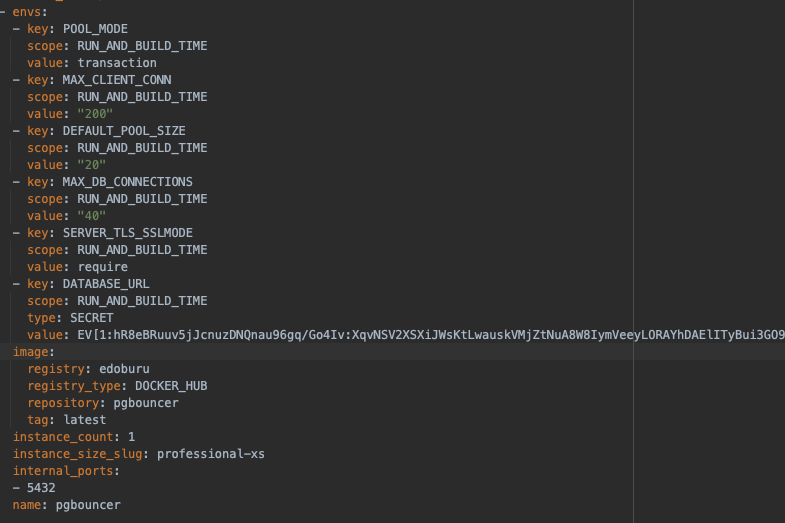The image size is (785, 523).
Task: Click the MAX_CLIENT_CONN key name
Action: pos(117,80)
